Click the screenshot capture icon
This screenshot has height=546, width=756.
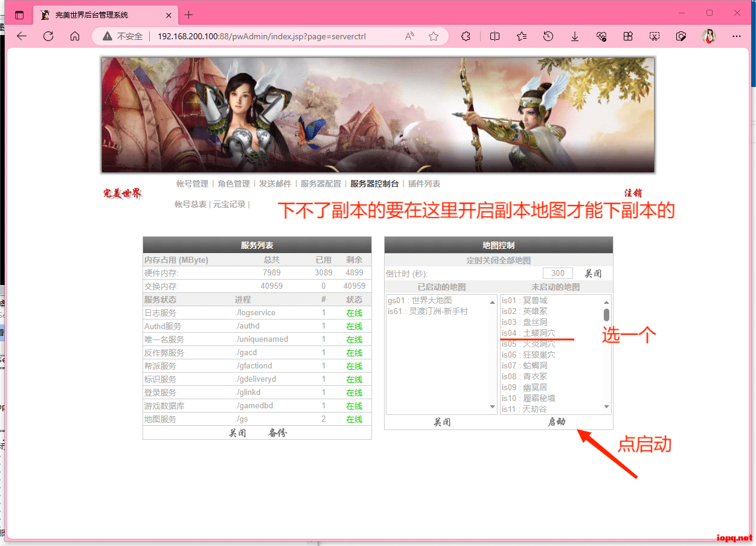click(x=655, y=36)
